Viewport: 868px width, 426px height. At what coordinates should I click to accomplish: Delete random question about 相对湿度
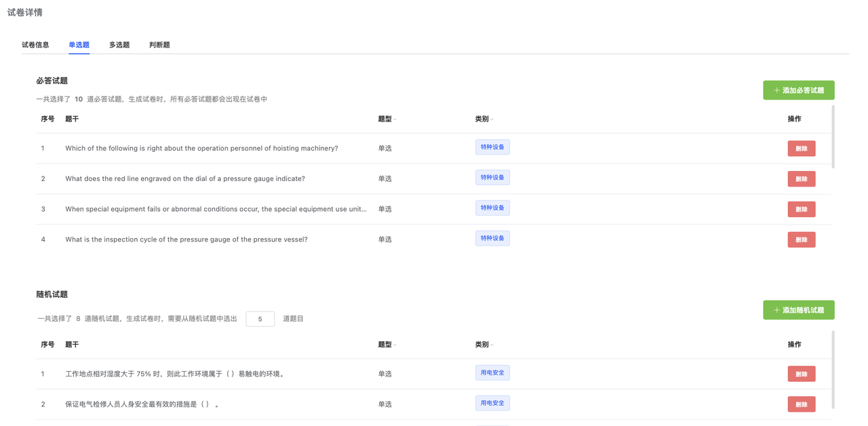[x=801, y=374]
